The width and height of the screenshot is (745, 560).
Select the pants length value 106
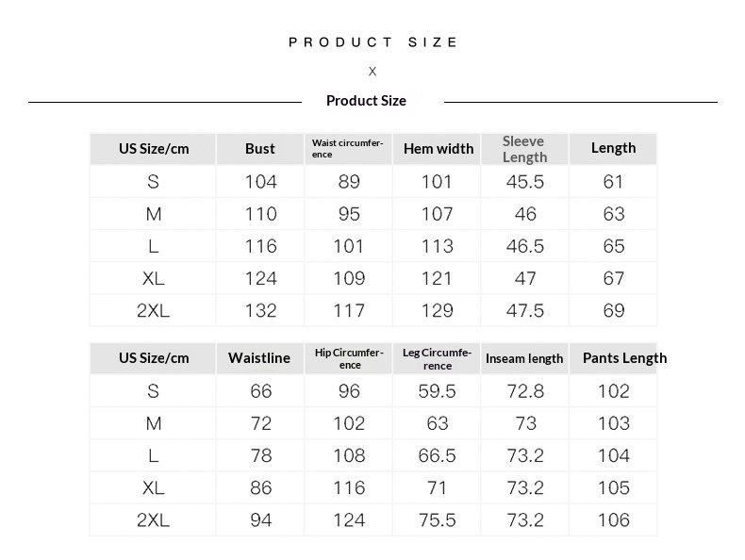click(613, 520)
